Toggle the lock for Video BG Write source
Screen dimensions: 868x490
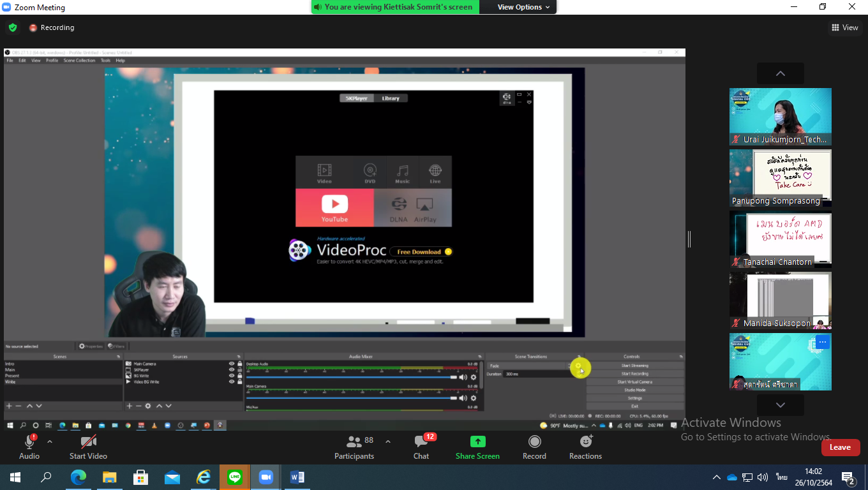tap(240, 382)
